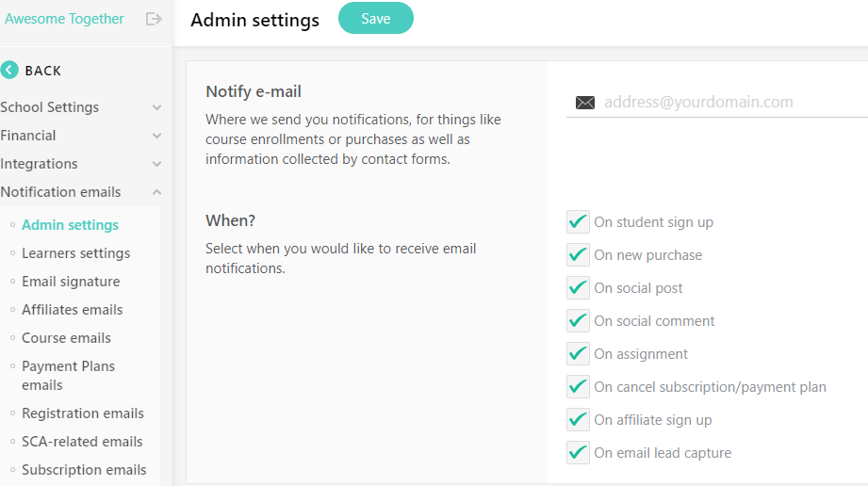The width and height of the screenshot is (868, 486).
Task: Expand the School Settings section
Action: click(80, 107)
